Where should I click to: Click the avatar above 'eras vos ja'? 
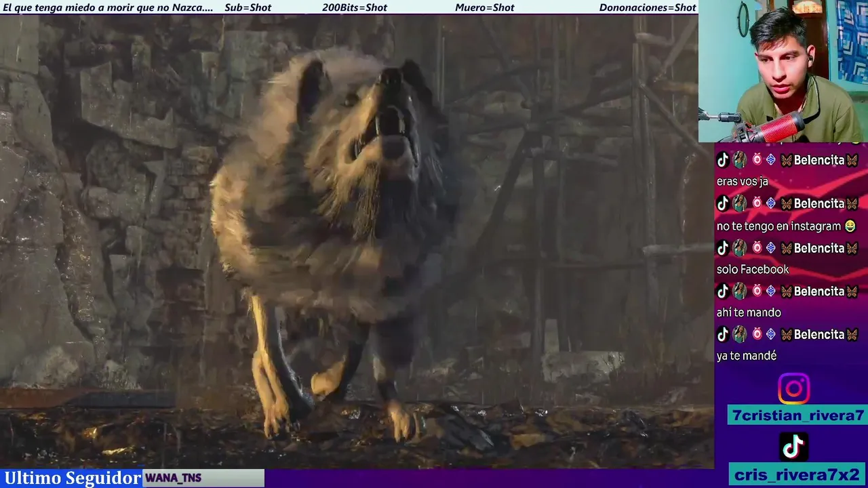(740, 160)
